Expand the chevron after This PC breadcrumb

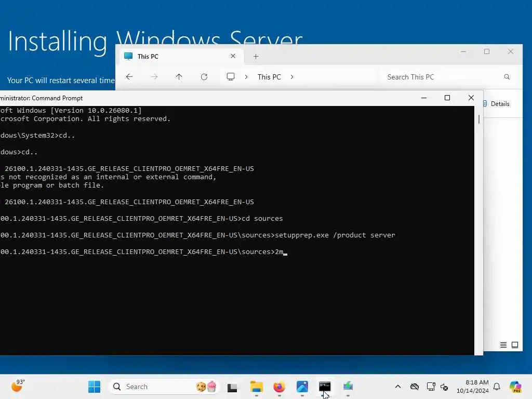click(292, 77)
